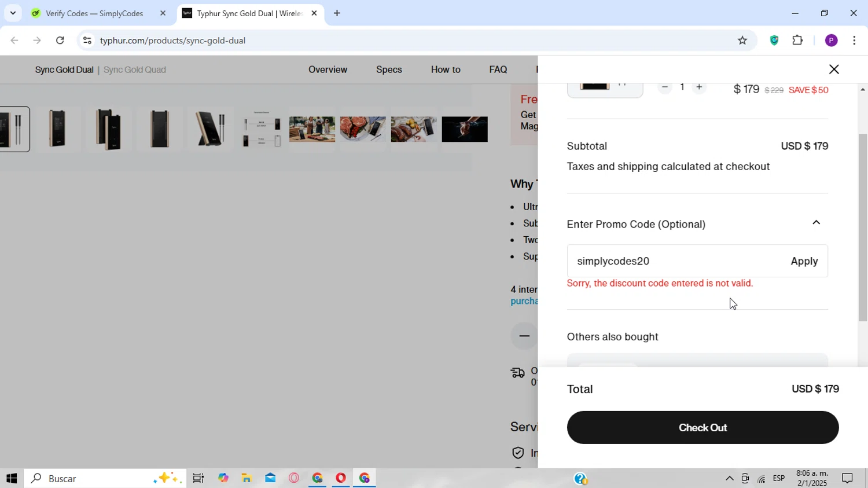Open last Chrome icon on taskbar
The width and height of the screenshot is (868, 488).
tap(365, 478)
